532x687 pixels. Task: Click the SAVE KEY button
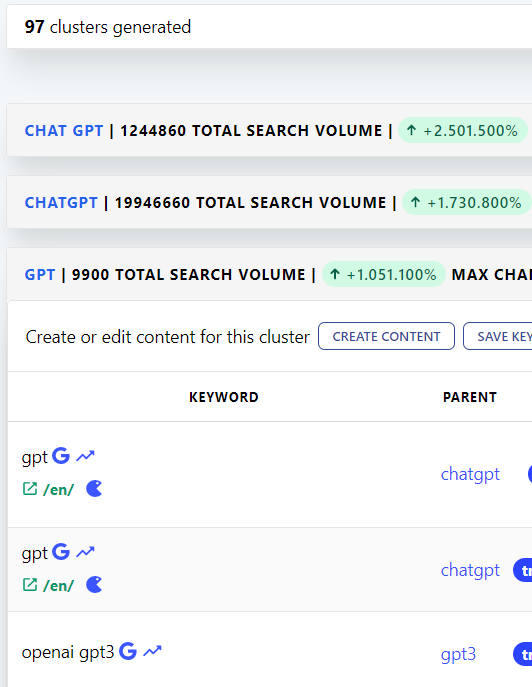498,336
